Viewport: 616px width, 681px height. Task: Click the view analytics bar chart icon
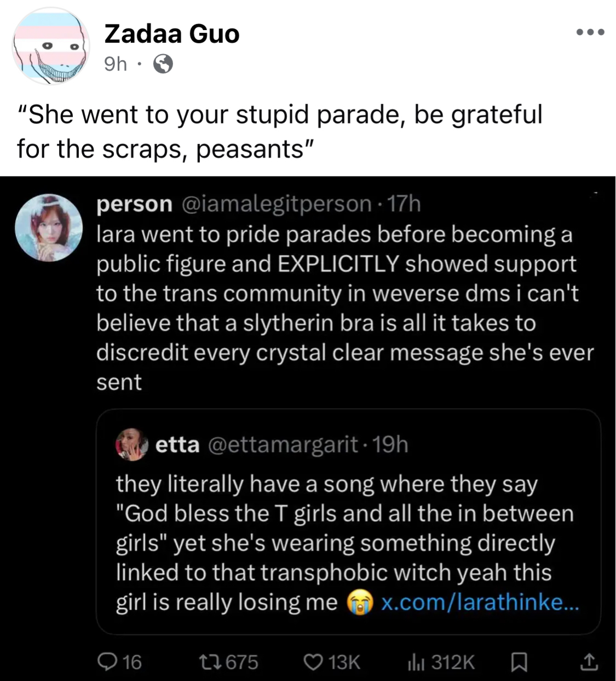pyautogui.click(x=414, y=662)
